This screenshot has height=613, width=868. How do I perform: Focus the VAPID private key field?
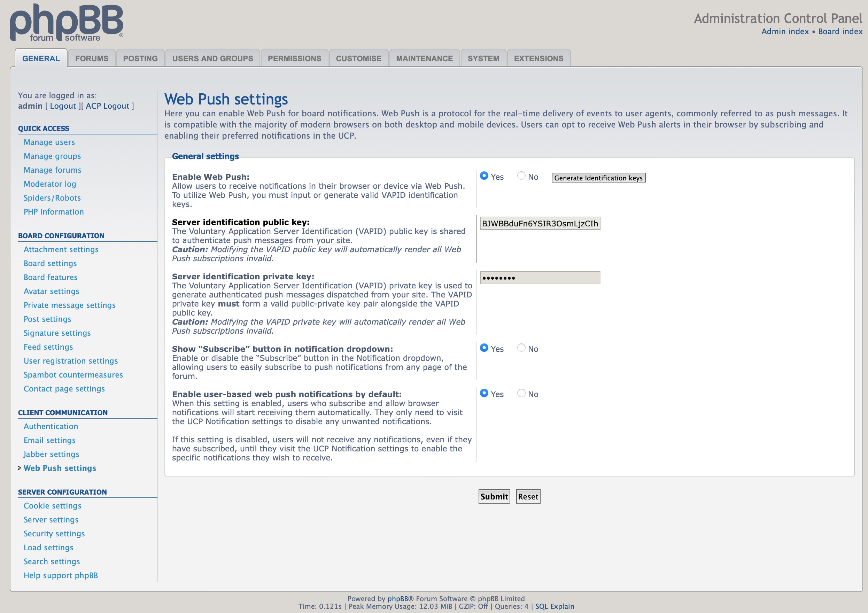coord(540,278)
